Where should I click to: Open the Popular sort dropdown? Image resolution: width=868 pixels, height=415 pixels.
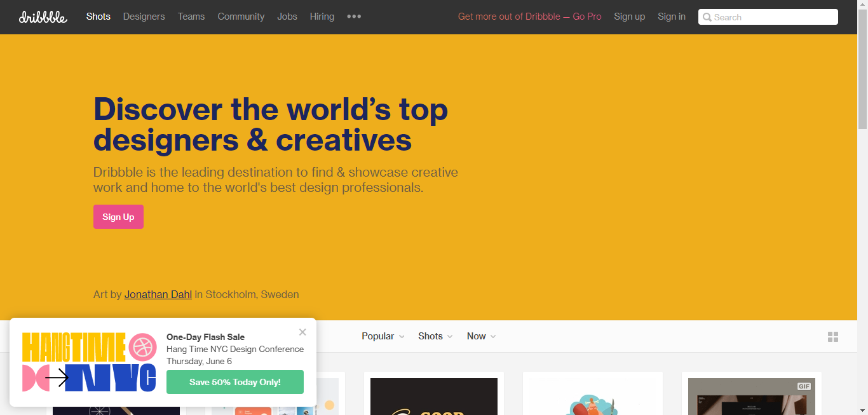point(383,336)
